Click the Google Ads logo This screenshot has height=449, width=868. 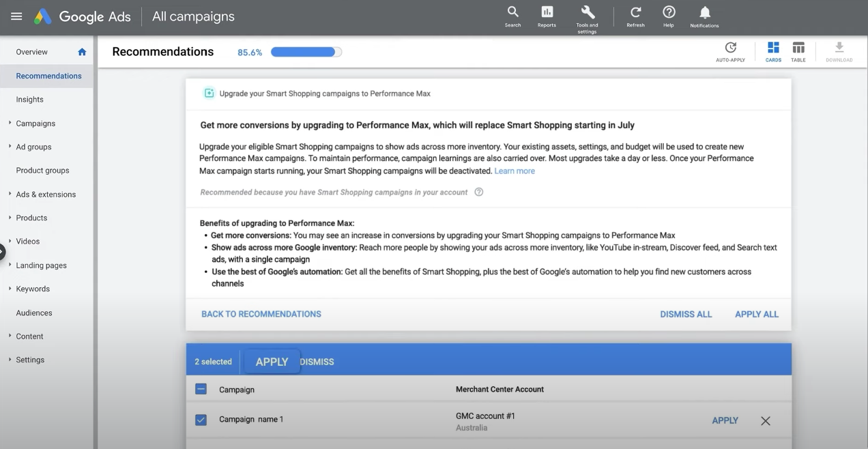(83, 16)
